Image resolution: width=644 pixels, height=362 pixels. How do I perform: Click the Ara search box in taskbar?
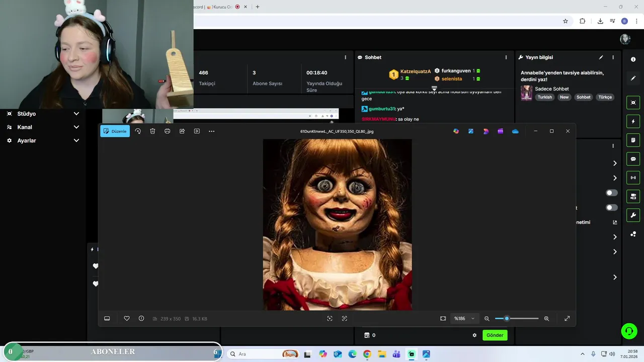[x=264, y=354]
